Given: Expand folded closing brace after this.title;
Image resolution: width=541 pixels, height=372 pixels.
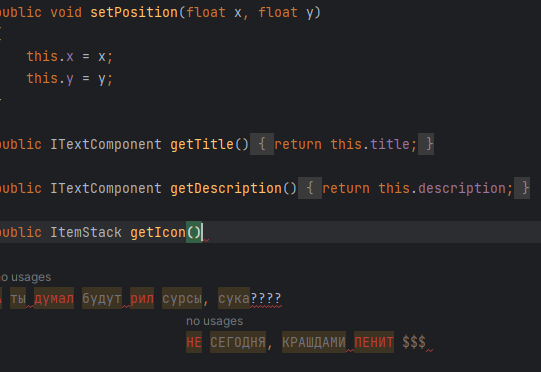Looking at the screenshot, I should coord(426,144).
